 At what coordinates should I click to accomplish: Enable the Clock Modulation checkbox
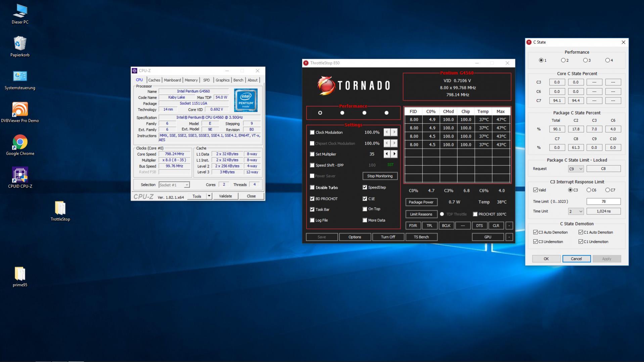[312, 133]
